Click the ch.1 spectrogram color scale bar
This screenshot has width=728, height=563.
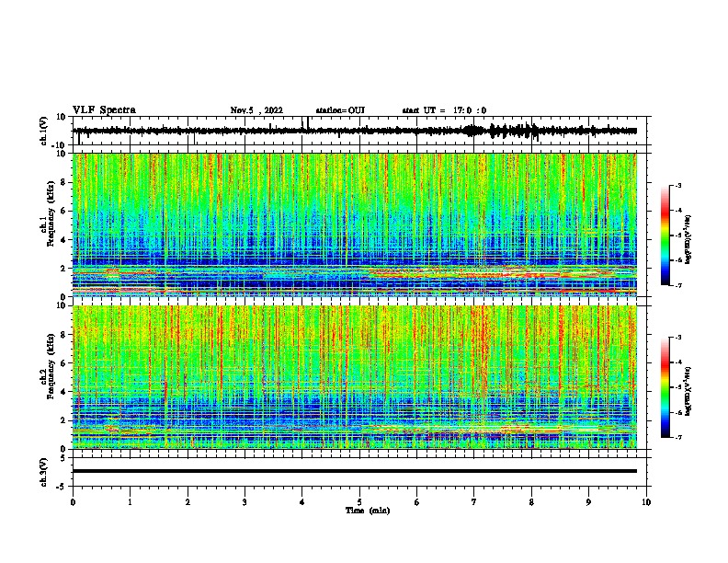click(665, 236)
